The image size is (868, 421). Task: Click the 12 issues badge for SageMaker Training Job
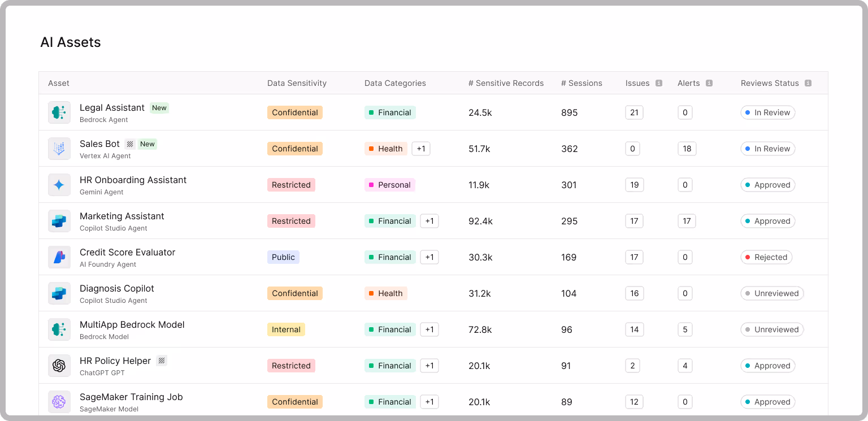(x=634, y=402)
